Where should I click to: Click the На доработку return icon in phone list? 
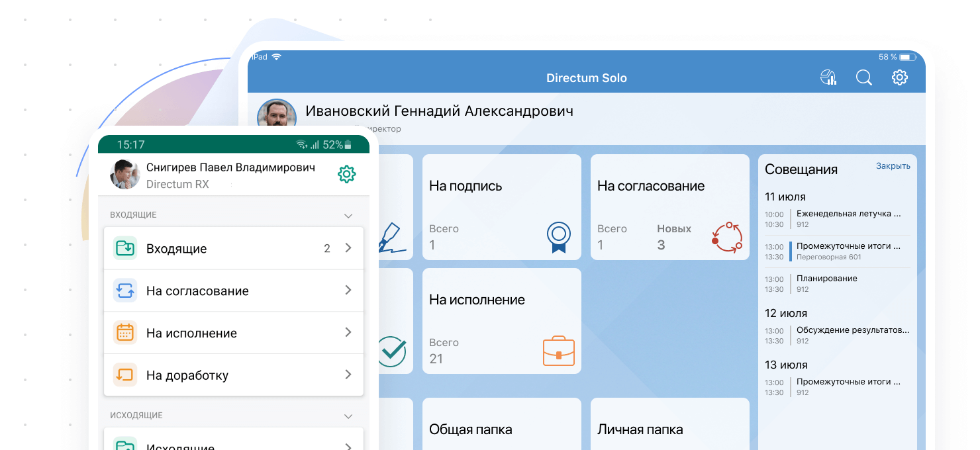125,375
